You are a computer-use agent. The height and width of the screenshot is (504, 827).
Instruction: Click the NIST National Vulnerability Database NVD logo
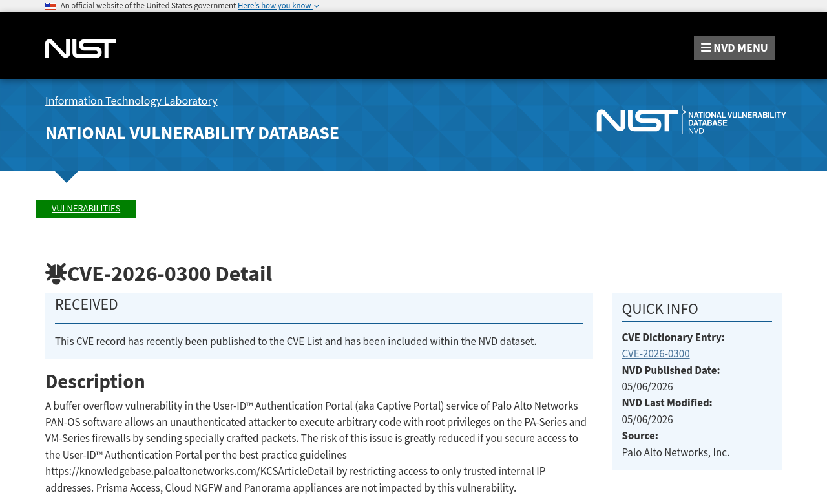click(x=691, y=120)
